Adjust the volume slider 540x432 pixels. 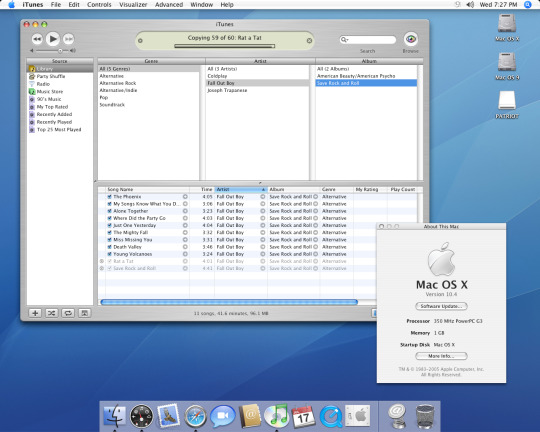click(x=60, y=51)
